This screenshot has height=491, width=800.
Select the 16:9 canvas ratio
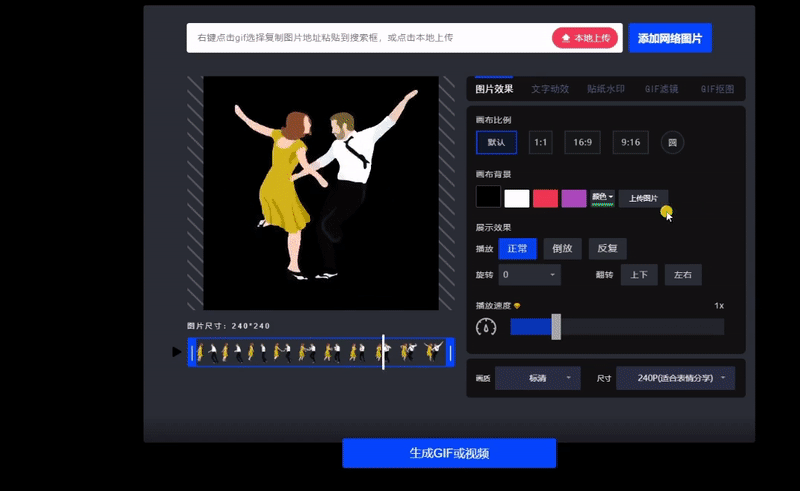click(x=582, y=142)
